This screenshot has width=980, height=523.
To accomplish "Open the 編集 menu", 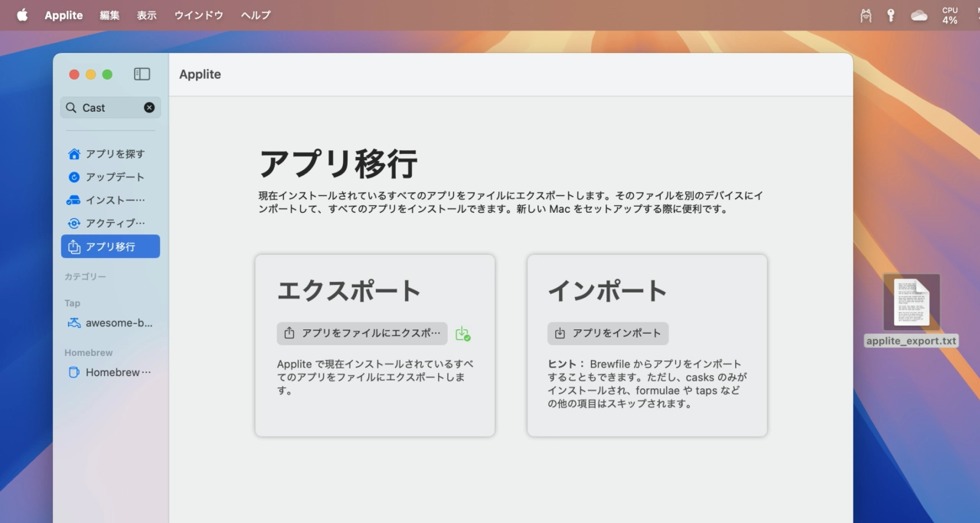I will click(x=109, y=15).
